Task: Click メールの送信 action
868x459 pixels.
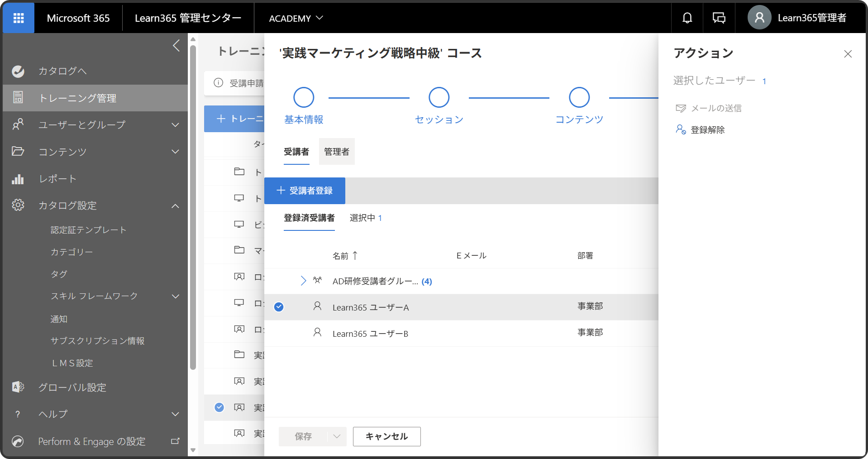Action: 709,108
